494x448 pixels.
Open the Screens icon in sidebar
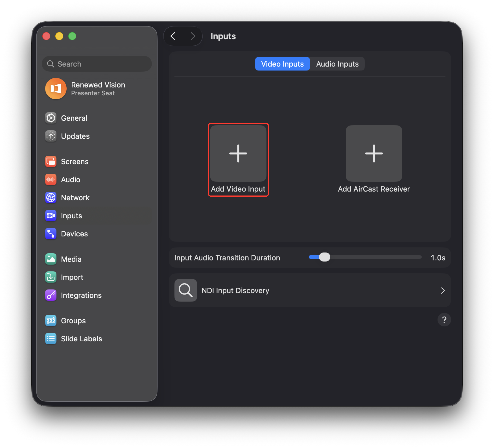[x=51, y=161]
